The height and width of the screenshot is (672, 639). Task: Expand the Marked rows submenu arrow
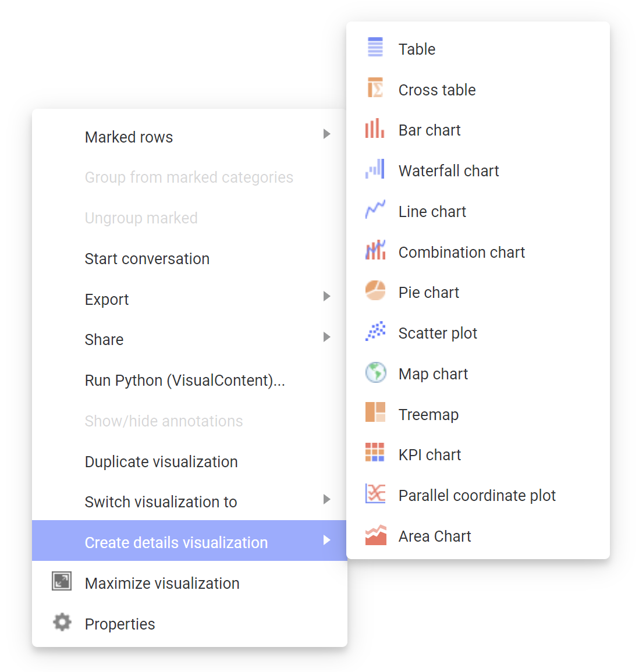[326, 134]
